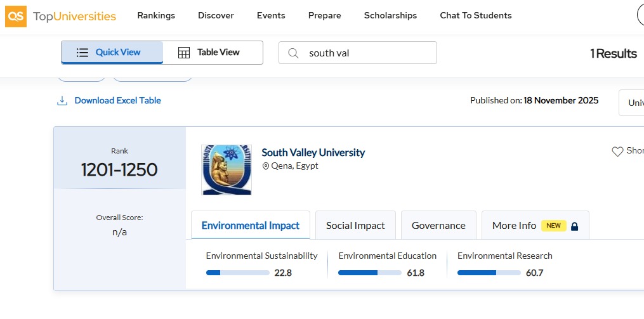Switch to Table View mode
644x319 pixels.
213,53
